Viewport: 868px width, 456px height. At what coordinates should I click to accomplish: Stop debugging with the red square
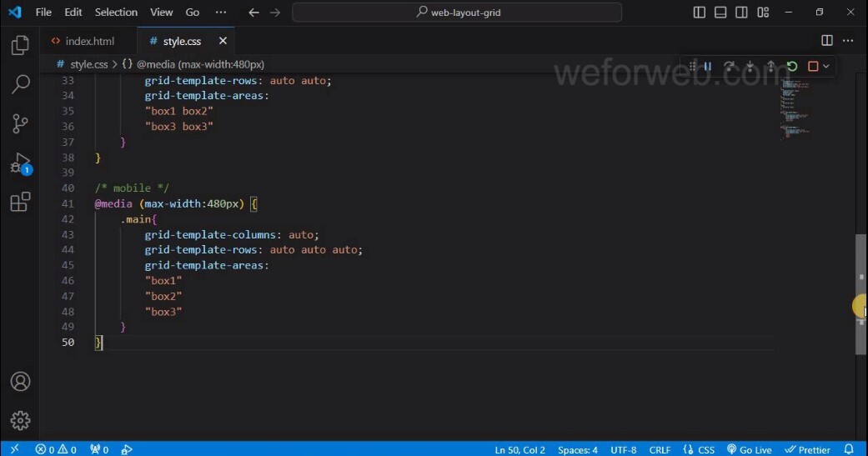coord(813,66)
